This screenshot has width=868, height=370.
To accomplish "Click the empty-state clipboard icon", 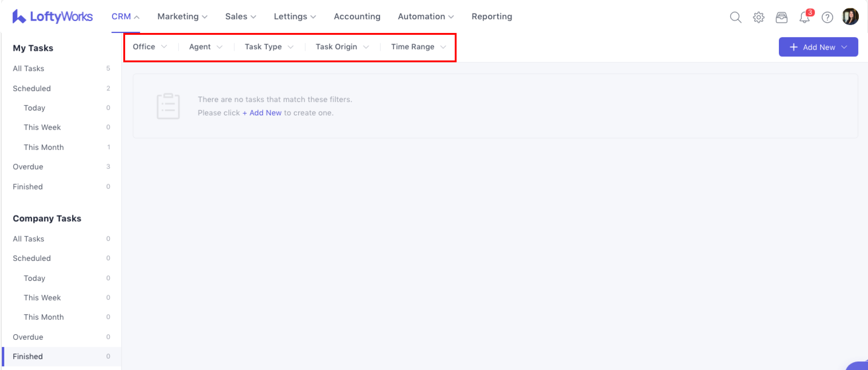I will 168,106.
